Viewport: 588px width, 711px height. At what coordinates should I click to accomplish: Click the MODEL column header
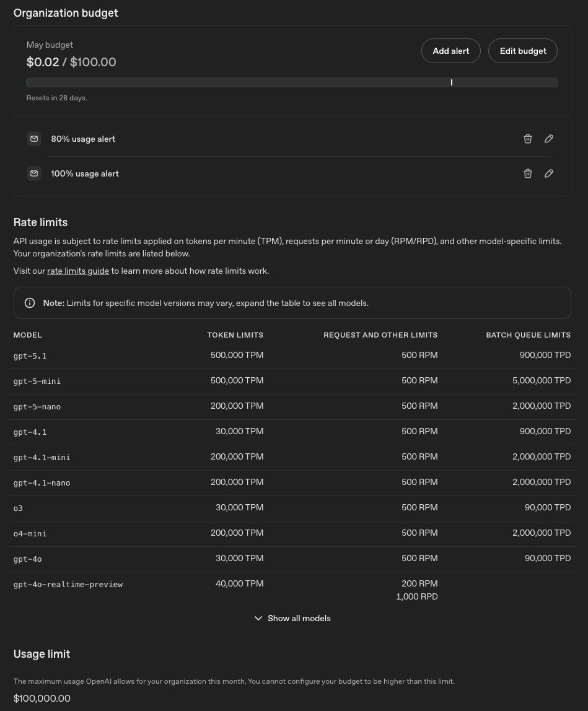[x=28, y=335]
